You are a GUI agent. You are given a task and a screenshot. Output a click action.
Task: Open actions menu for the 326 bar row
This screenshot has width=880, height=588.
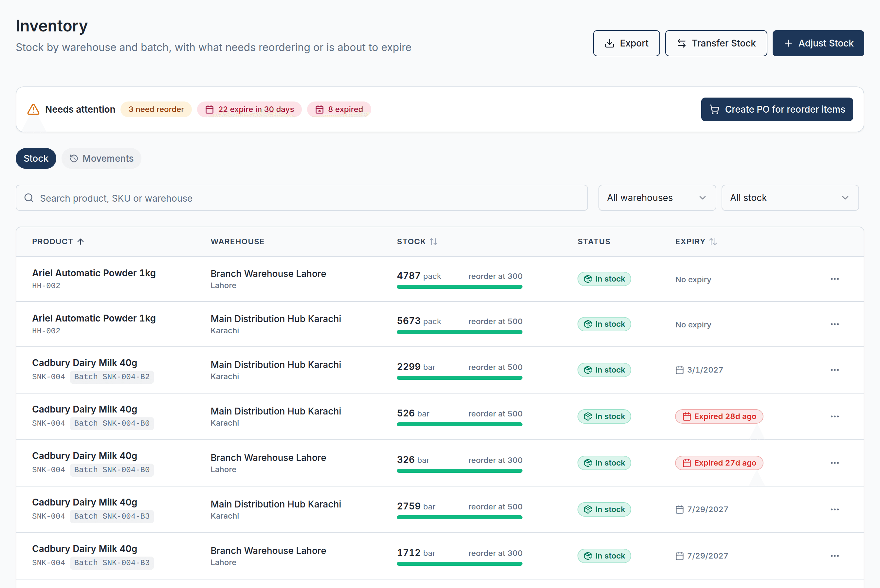834,463
